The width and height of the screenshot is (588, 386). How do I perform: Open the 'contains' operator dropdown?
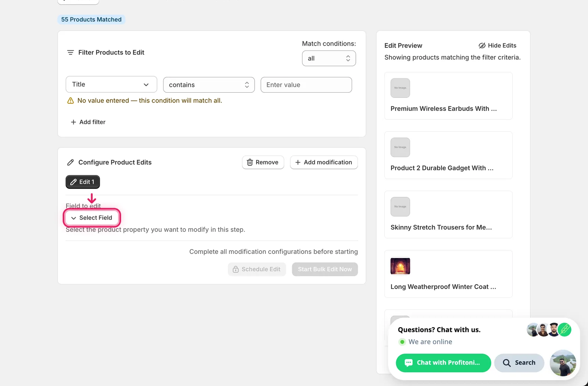[x=209, y=85]
